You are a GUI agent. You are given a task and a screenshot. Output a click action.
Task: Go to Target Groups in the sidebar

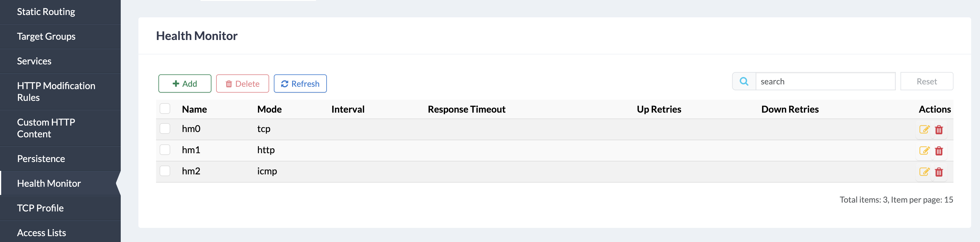[46, 36]
